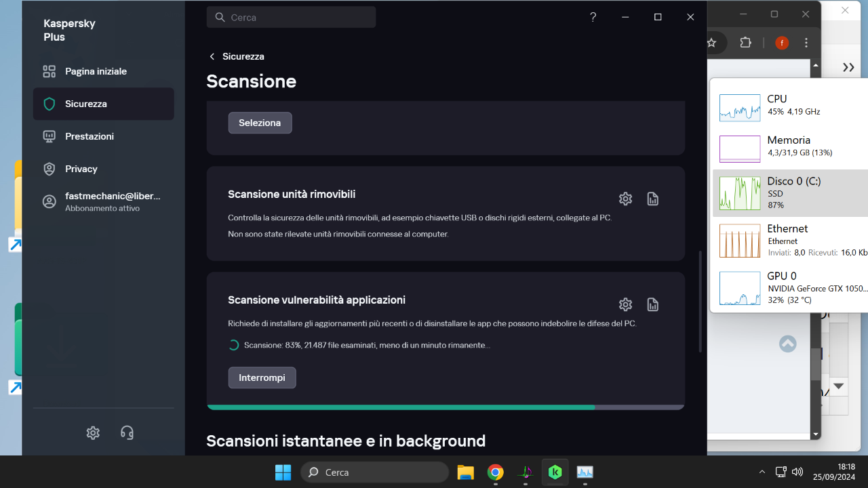
Task: Select the GPU 0 performance entry
Action: [790, 287]
